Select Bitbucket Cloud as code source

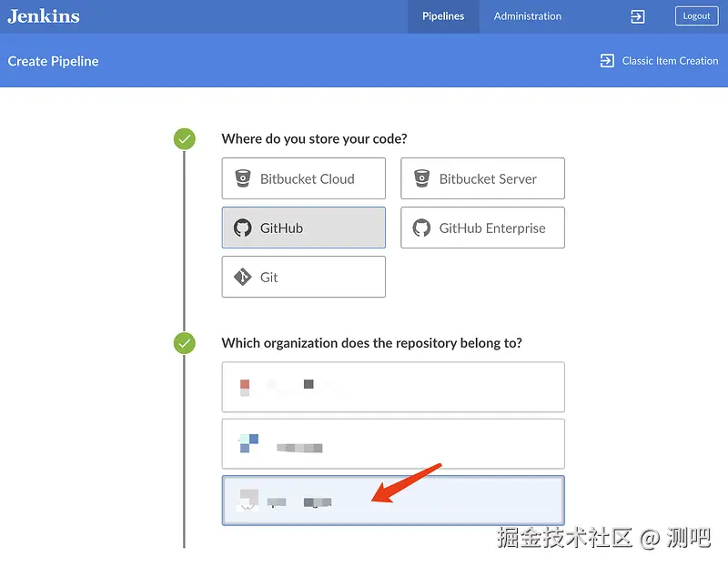304,178
